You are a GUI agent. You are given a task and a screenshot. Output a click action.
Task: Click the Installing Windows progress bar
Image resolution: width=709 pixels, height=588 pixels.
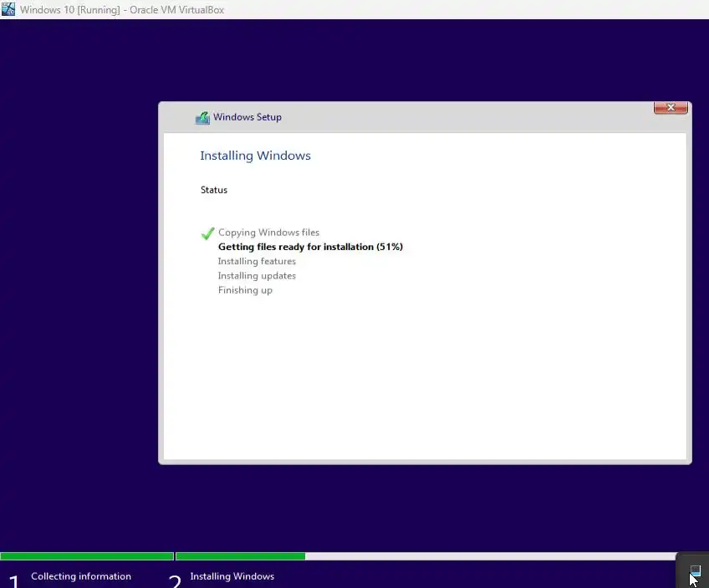(x=426, y=556)
